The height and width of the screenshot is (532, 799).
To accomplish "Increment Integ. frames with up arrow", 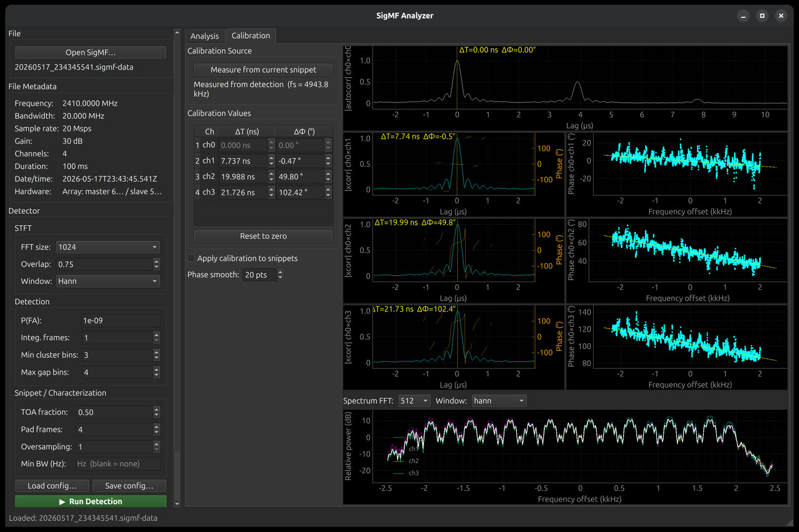I will [156, 335].
